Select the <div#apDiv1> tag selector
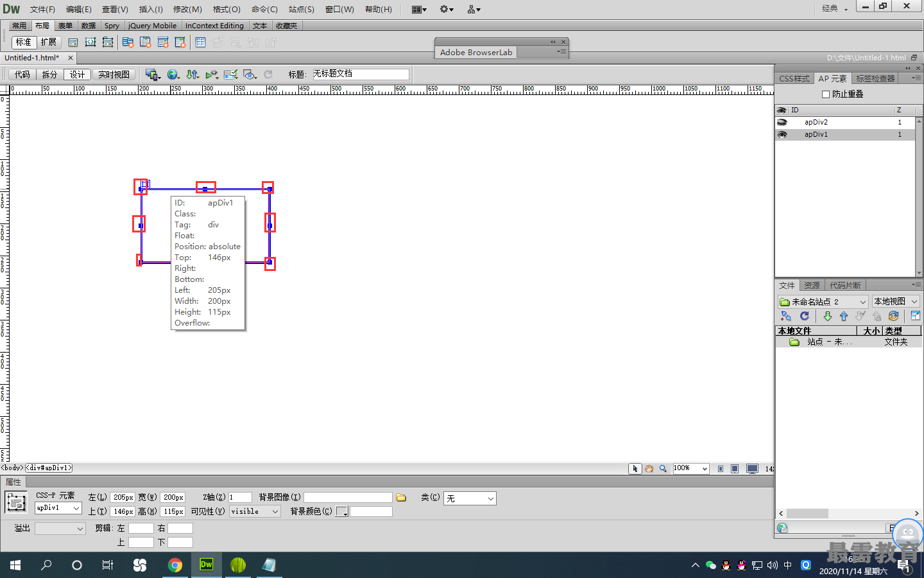The width and height of the screenshot is (924, 578). [49, 468]
